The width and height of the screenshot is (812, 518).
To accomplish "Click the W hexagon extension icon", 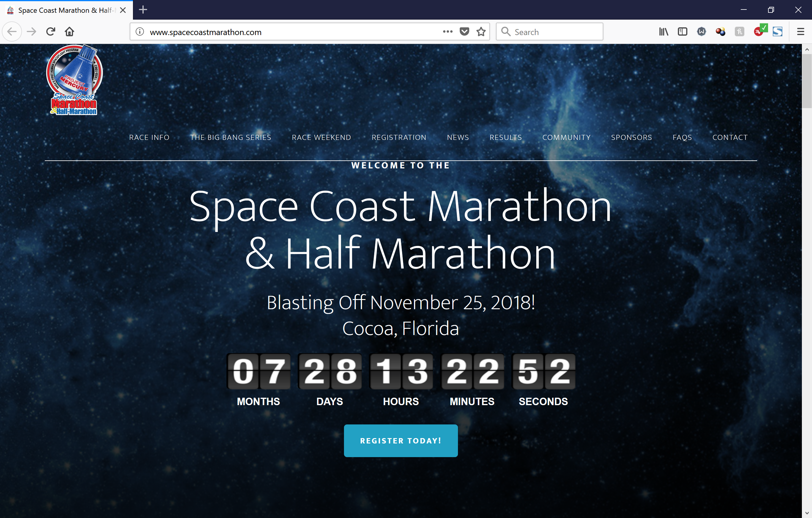I will [x=701, y=32].
